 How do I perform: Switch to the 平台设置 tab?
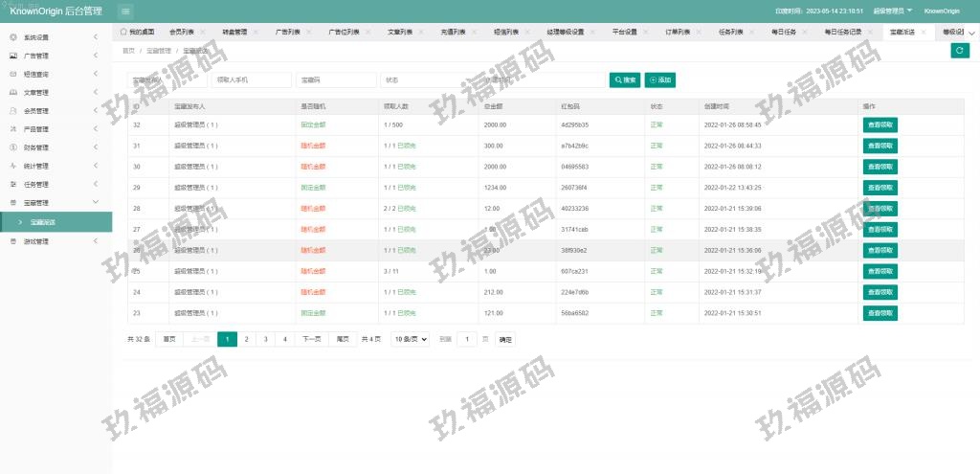(x=624, y=32)
